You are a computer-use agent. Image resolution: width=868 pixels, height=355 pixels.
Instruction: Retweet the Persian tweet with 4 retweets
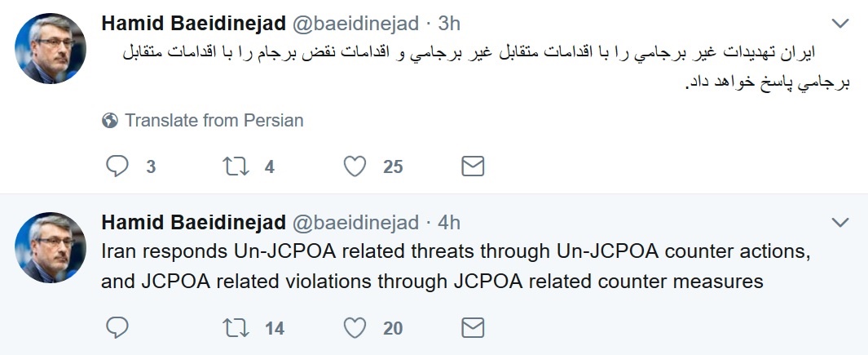[x=236, y=166]
